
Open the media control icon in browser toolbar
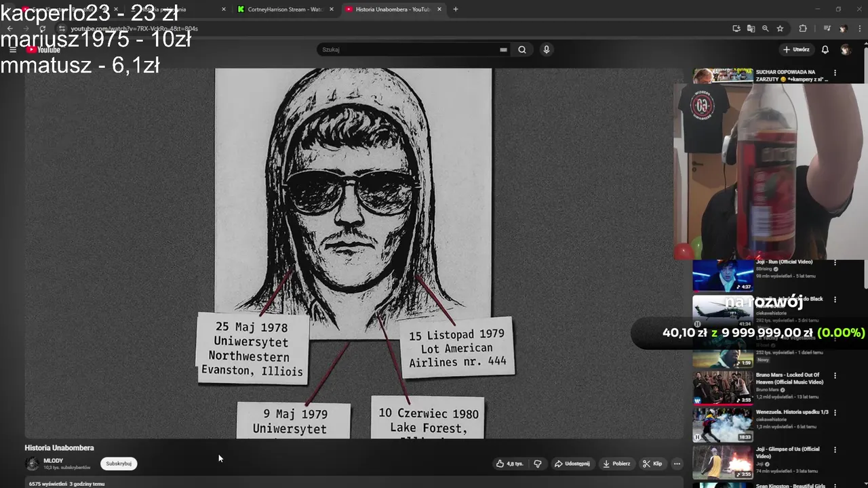point(827,28)
